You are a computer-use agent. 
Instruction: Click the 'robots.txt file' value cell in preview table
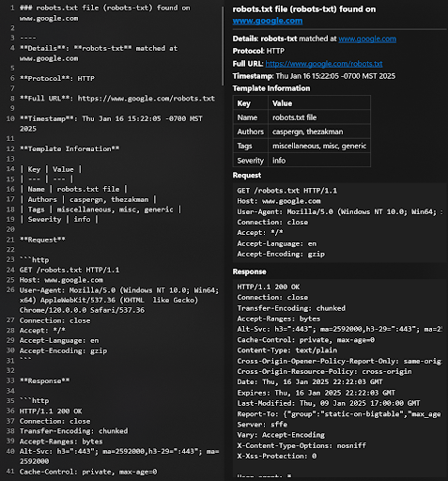tap(319, 117)
